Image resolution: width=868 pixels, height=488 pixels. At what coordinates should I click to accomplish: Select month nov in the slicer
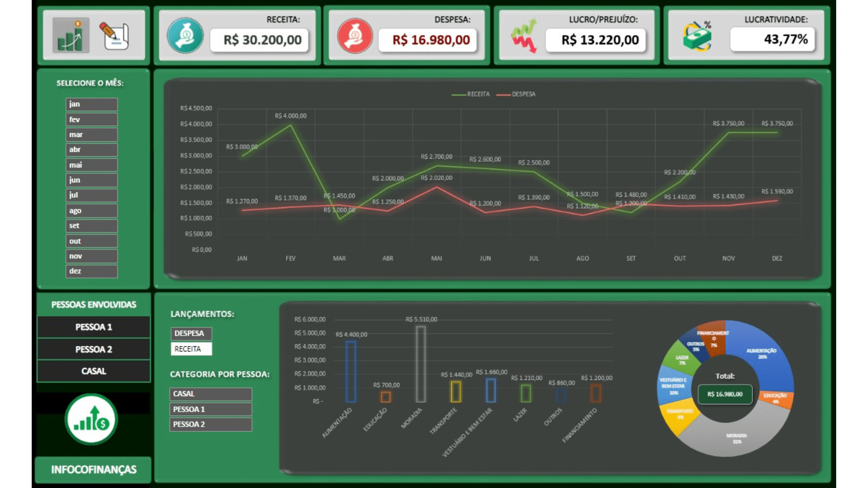point(92,256)
